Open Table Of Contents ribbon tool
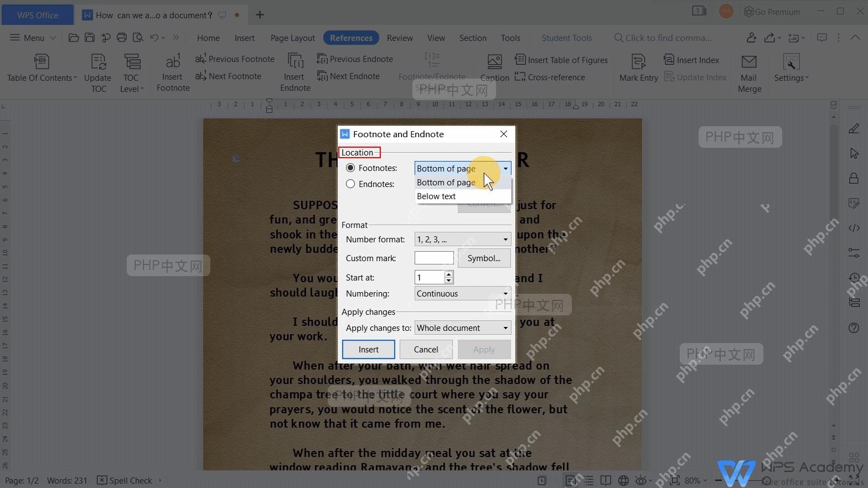The width and height of the screenshot is (868, 488). tap(42, 68)
